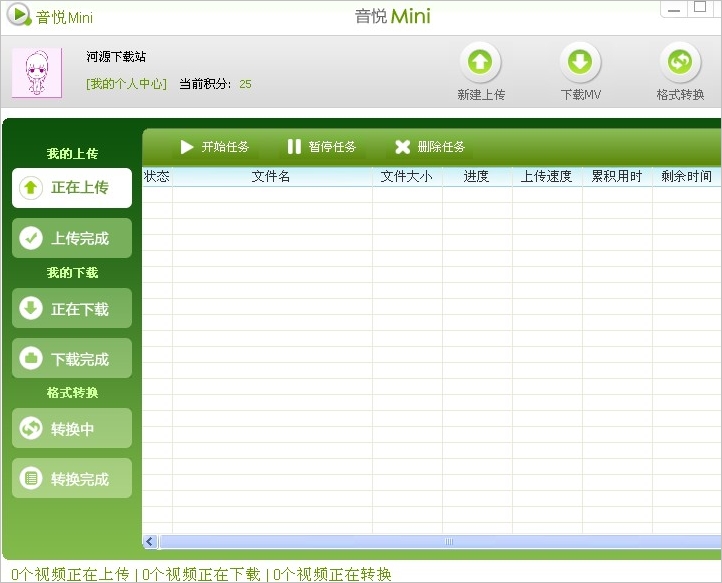Viewport: 722px width, 583px height.
Task: Click the 上传速度 column header
Action: (547, 176)
